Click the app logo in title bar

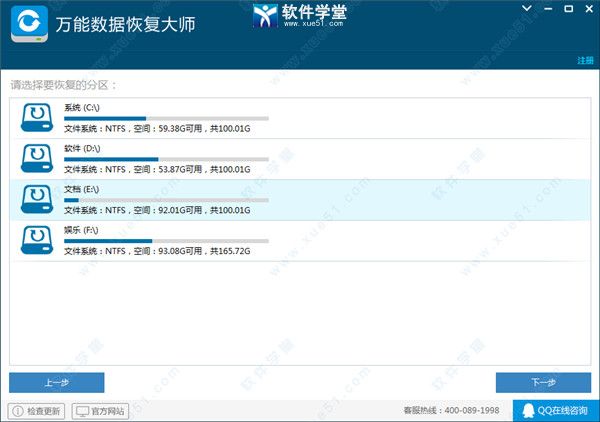(27, 26)
